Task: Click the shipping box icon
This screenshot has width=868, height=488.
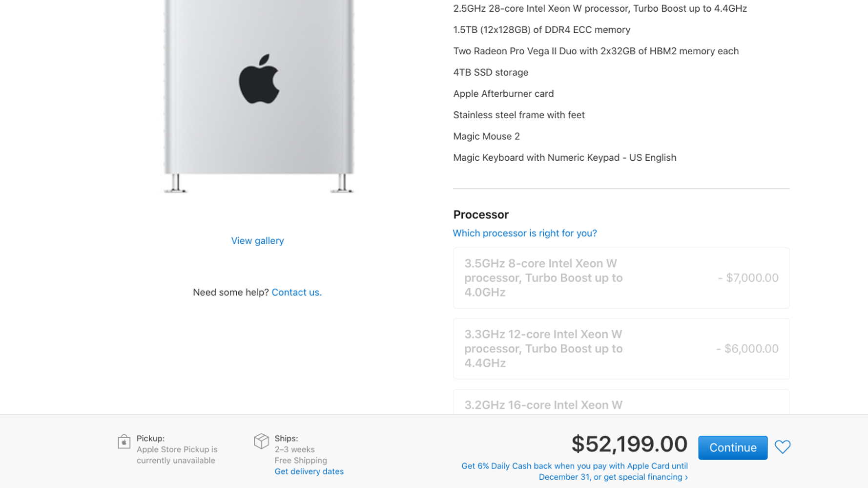Action: [x=261, y=441]
